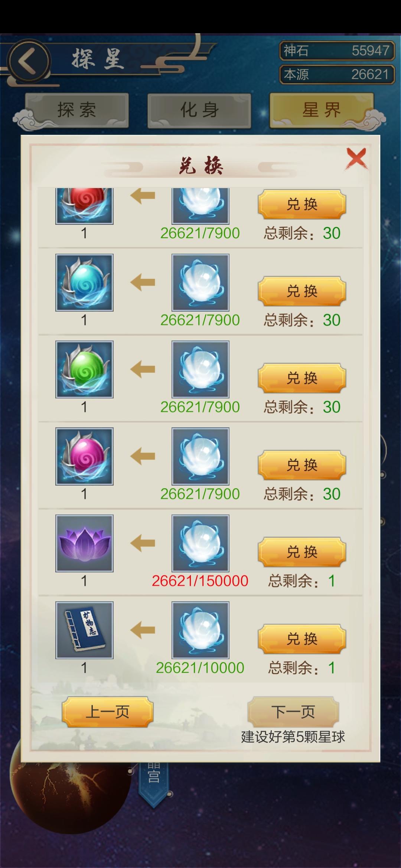Go to next page with 下一页

tap(293, 712)
